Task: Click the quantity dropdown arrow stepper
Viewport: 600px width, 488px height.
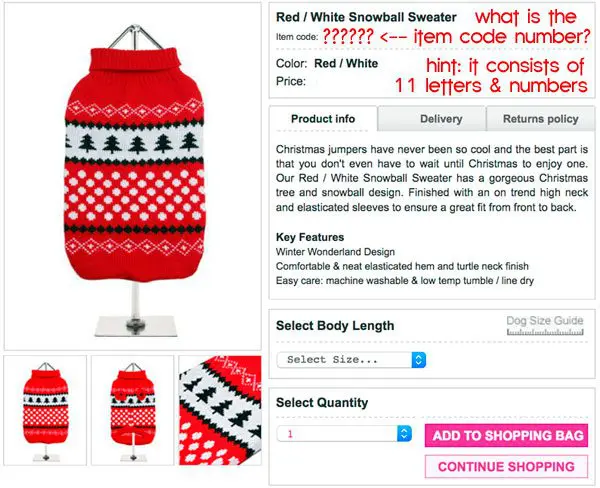Action: pyautogui.click(x=404, y=433)
